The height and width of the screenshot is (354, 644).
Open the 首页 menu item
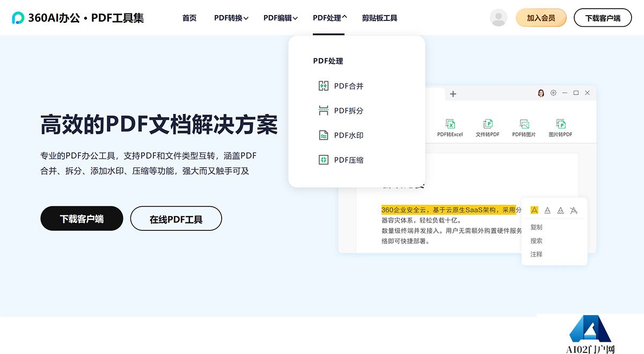point(189,18)
